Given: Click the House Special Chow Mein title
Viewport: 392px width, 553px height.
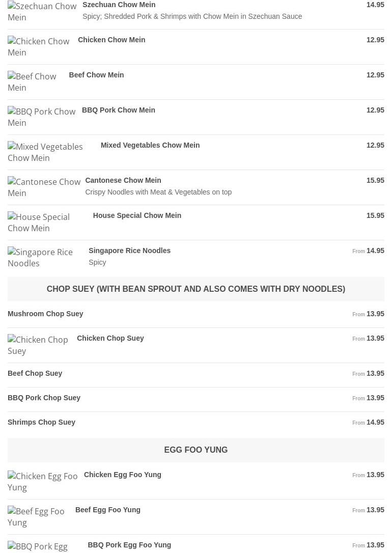Looking at the screenshot, I should click(x=137, y=215).
